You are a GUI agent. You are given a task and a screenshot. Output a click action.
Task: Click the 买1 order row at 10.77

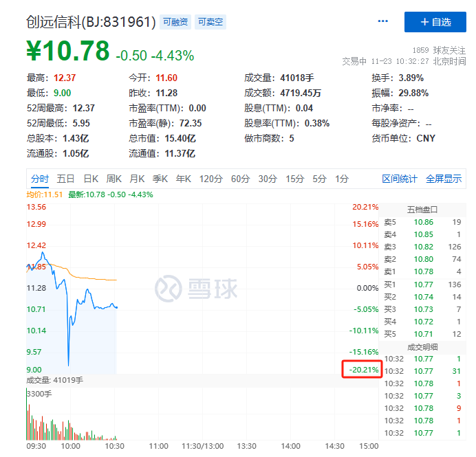tap(422, 285)
